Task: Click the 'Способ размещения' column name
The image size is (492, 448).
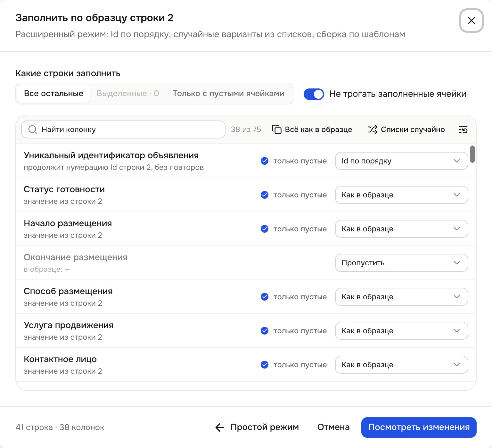Action: click(x=68, y=291)
